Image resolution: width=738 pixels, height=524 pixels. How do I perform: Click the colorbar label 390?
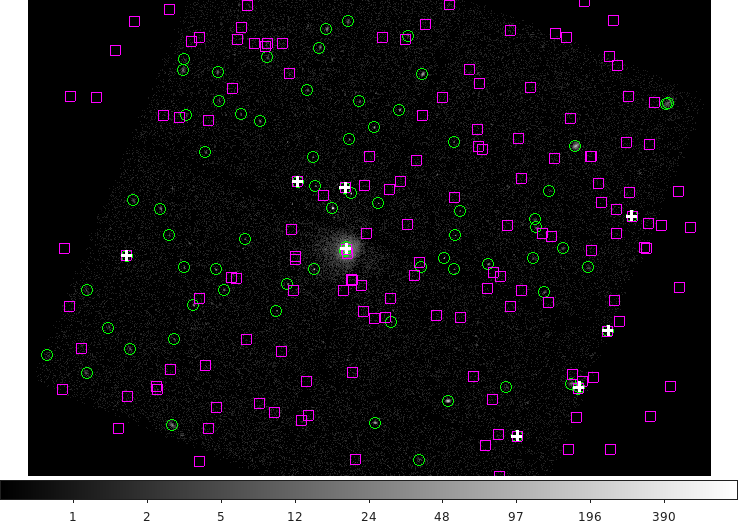point(664,516)
